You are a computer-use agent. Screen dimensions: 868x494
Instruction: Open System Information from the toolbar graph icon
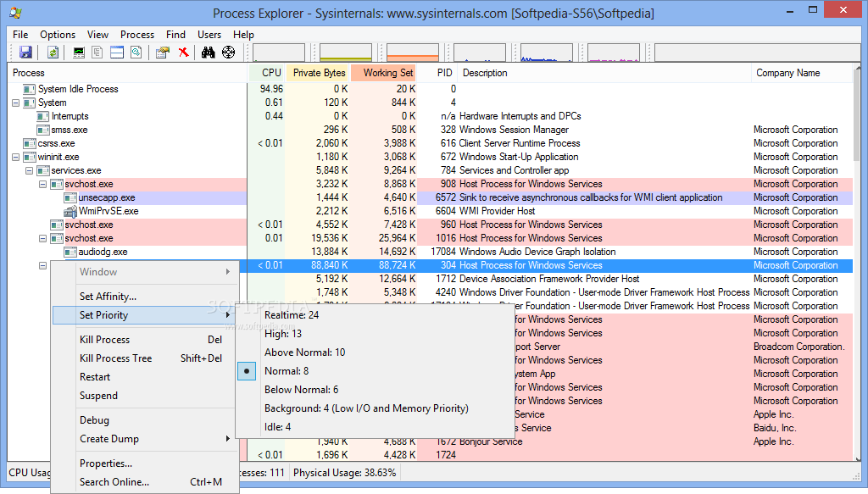[79, 52]
